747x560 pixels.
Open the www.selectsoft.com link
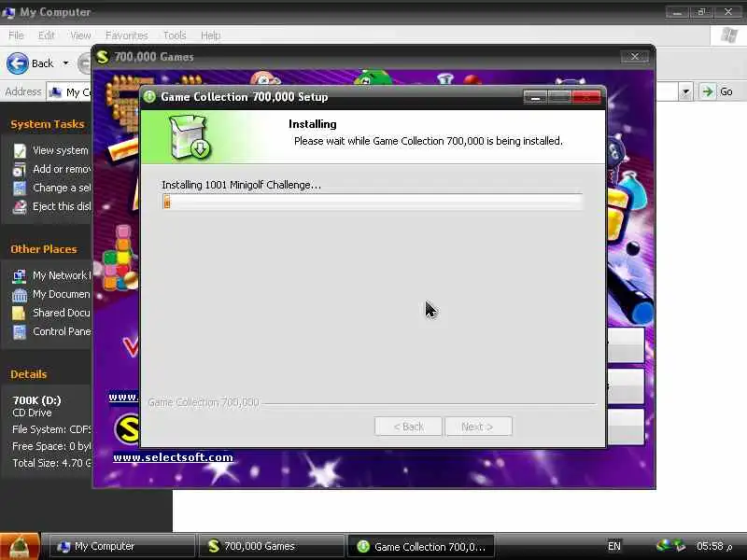(x=173, y=457)
